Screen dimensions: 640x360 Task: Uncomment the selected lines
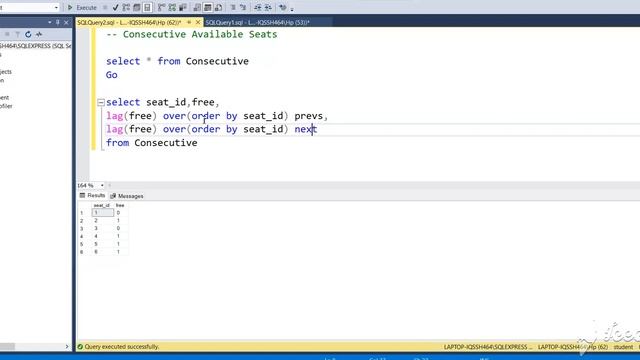click(243, 7)
